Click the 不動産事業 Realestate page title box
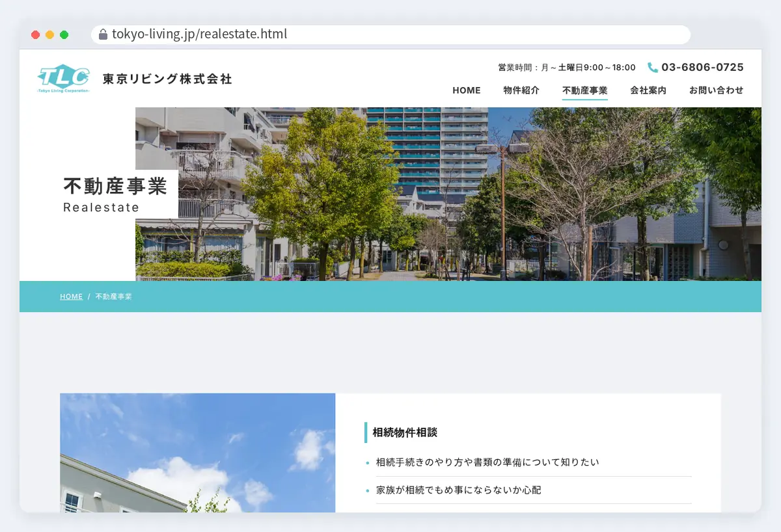The image size is (781, 532). tap(116, 194)
